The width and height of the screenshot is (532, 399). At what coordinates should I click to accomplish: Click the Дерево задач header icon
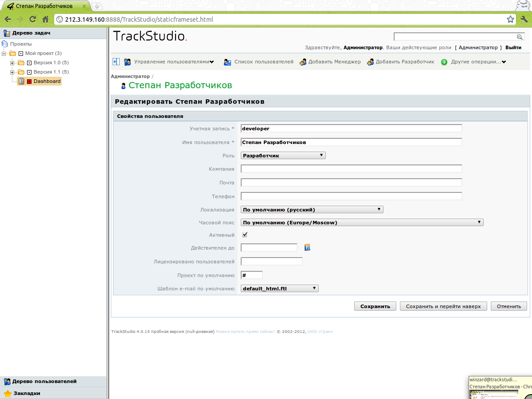pyautogui.click(x=7, y=33)
